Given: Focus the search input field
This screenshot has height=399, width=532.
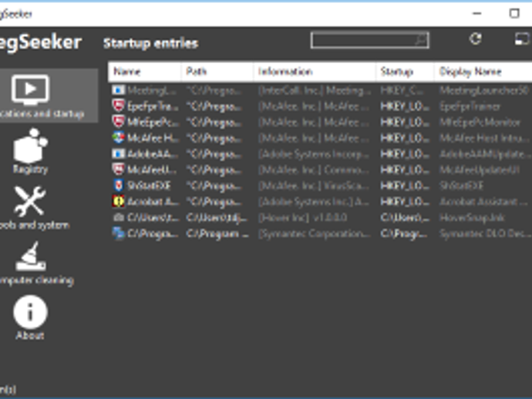Looking at the screenshot, I should click(370, 40).
